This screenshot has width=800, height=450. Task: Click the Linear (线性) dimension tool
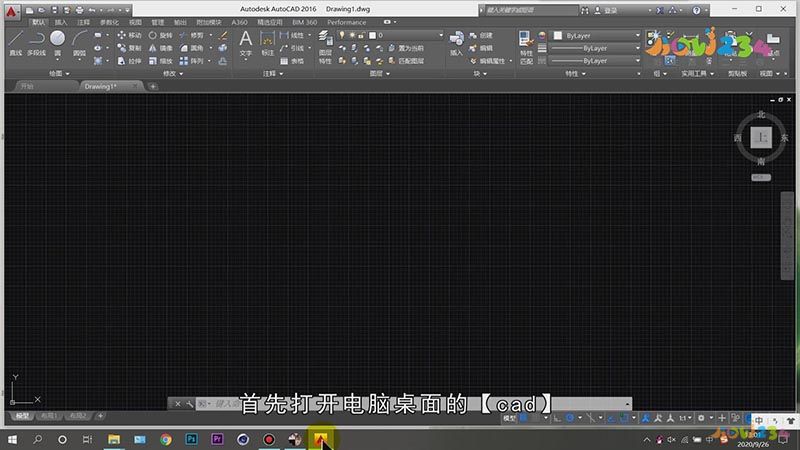[x=292, y=35]
